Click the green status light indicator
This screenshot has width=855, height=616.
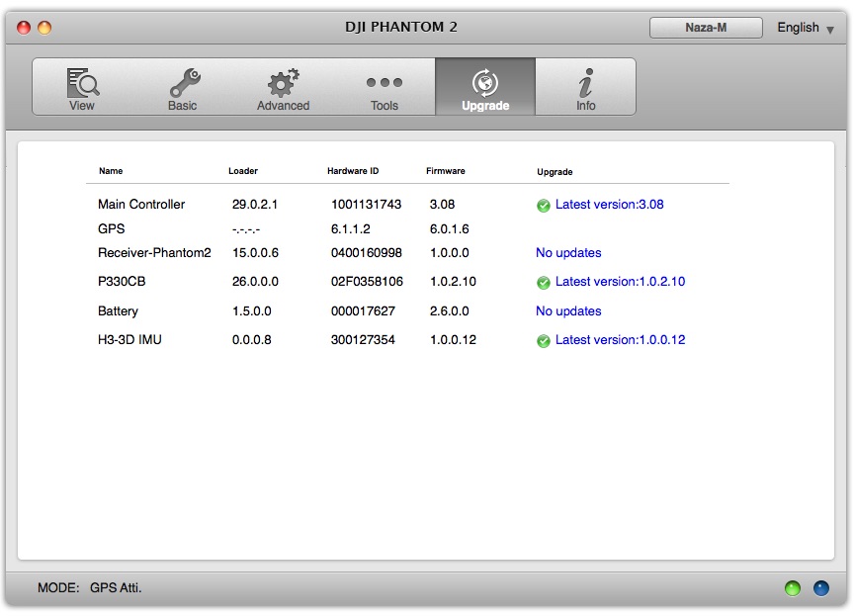(x=793, y=588)
